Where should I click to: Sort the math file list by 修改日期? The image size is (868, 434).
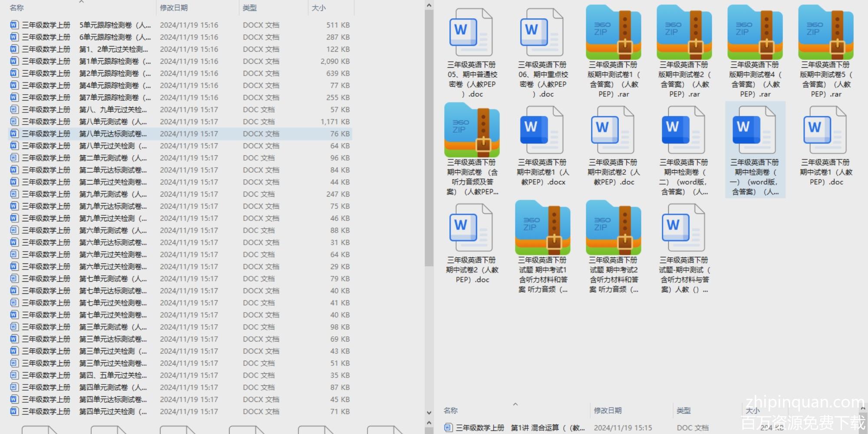[x=174, y=8]
